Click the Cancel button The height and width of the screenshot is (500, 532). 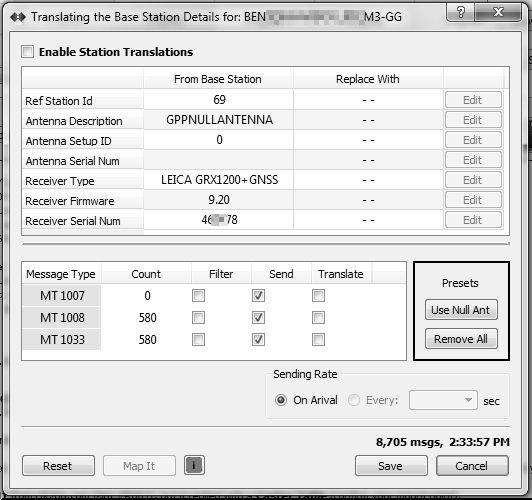(472, 466)
